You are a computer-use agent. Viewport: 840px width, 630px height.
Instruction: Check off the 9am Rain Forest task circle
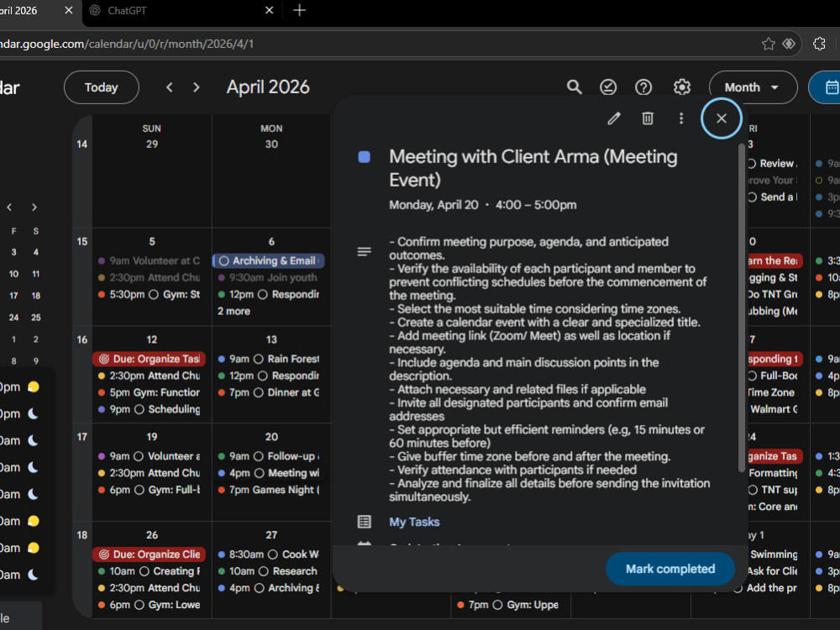(258, 359)
